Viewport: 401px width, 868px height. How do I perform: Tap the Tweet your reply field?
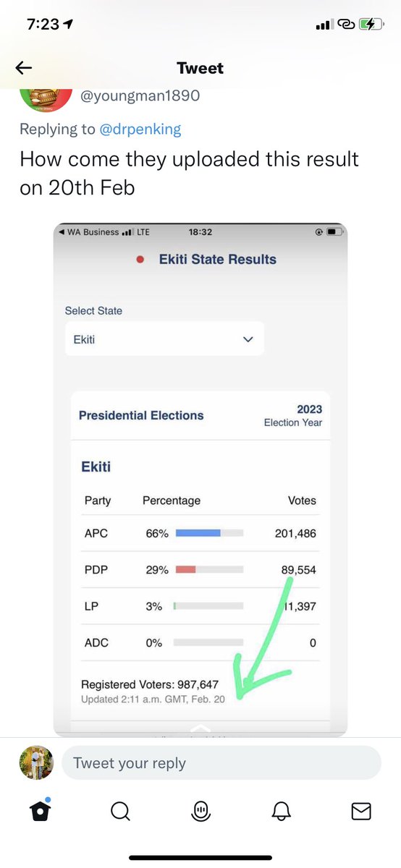pyautogui.click(x=221, y=763)
